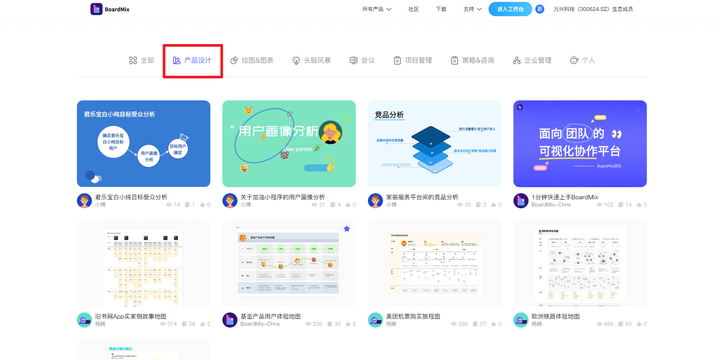
Task: Open the blue 君乐宝白小纯目标受众分析 thumbnail
Action: point(144,144)
